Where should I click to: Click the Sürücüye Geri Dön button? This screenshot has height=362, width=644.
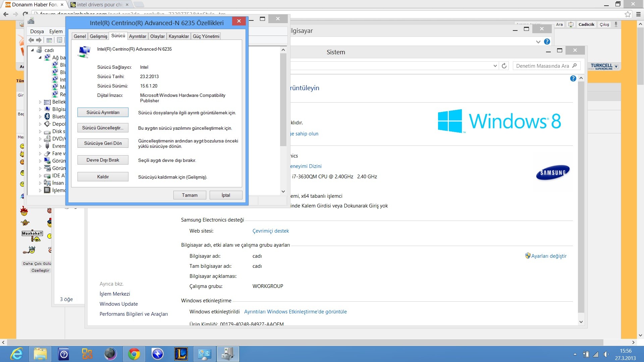point(103,143)
